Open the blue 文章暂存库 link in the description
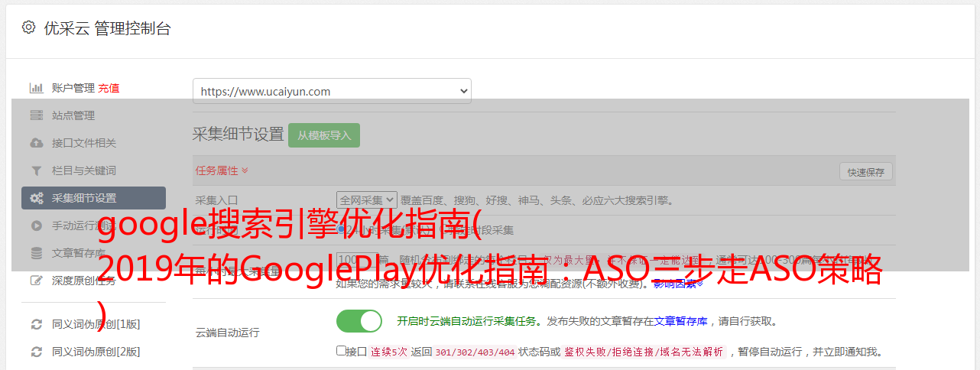This screenshot has height=370, width=980. click(680, 321)
